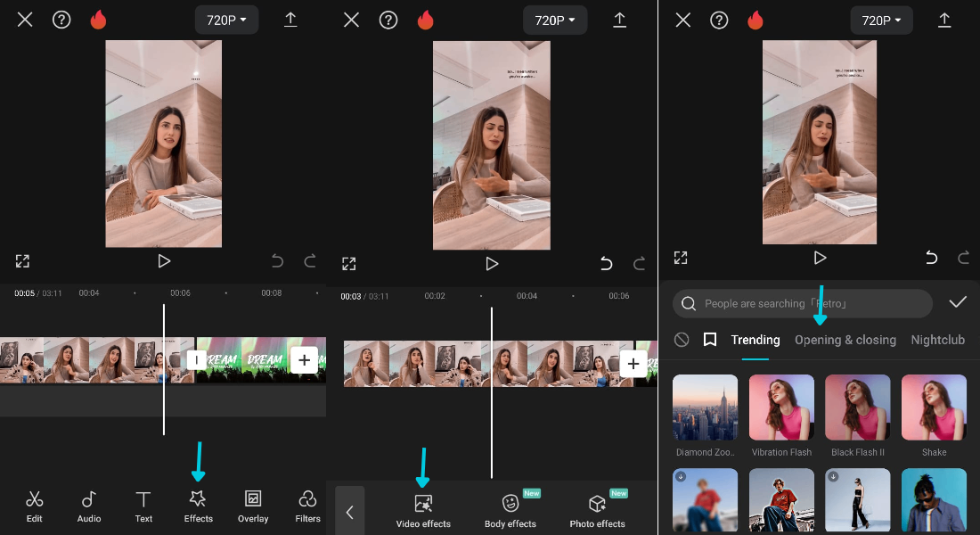
Task: Undo last action in right panel
Action: (x=931, y=258)
